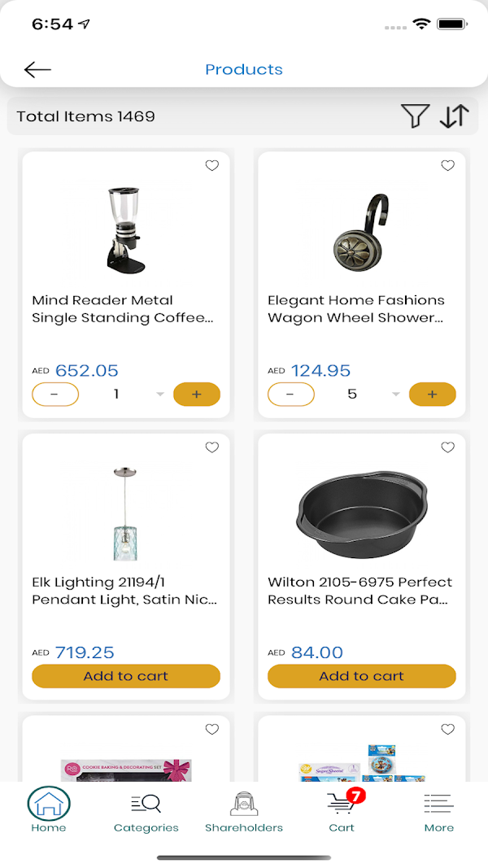The image size is (488, 868).
Task: Favorite the Elk Lighting Pendant Light heart
Action: click(211, 447)
